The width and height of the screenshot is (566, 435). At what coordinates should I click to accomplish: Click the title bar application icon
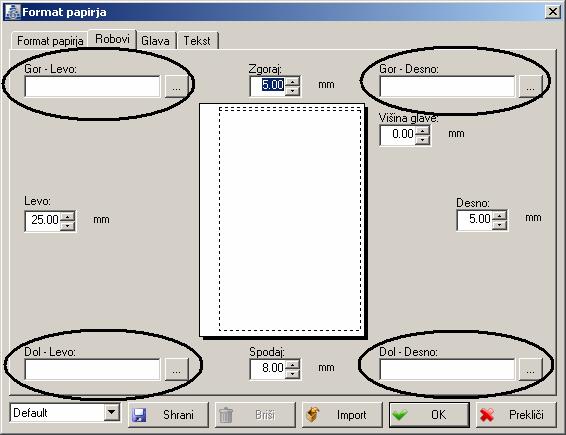(x=13, y=12)
